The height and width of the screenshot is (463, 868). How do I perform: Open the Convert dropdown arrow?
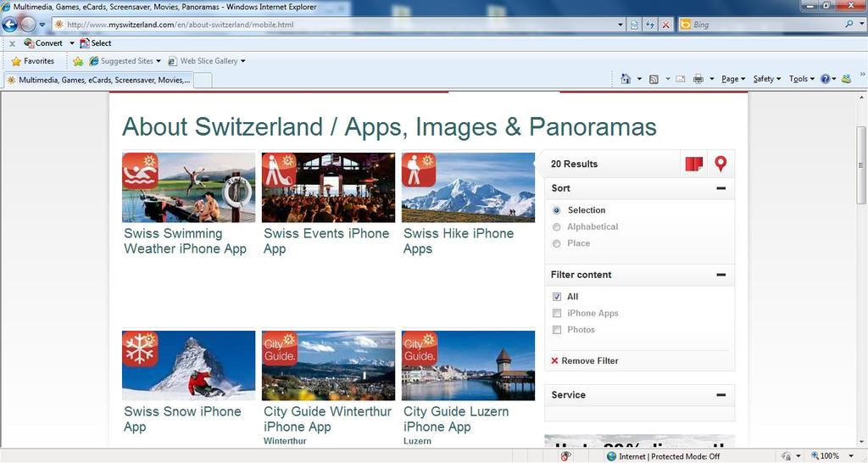point(72,43)
